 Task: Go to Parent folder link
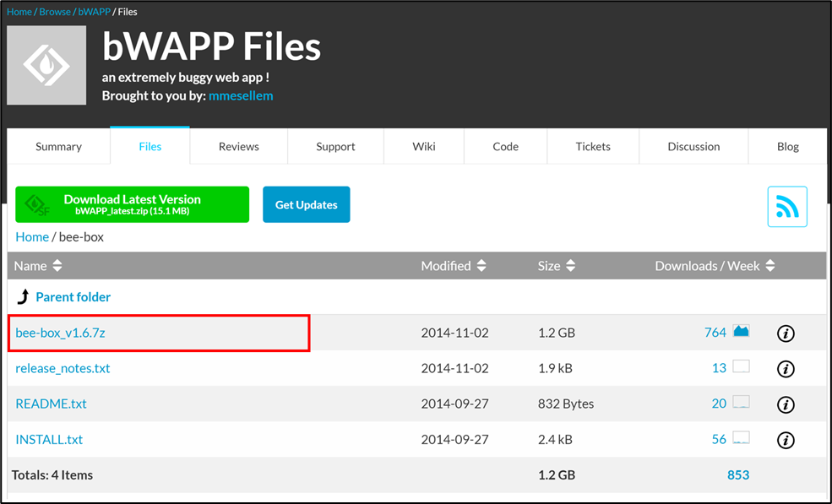(73, 296)
